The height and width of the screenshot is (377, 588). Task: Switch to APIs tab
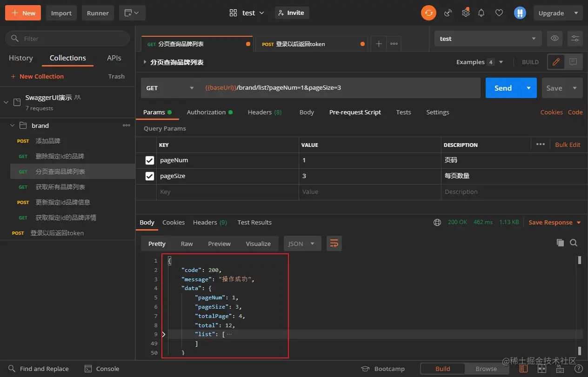point(114,58)
